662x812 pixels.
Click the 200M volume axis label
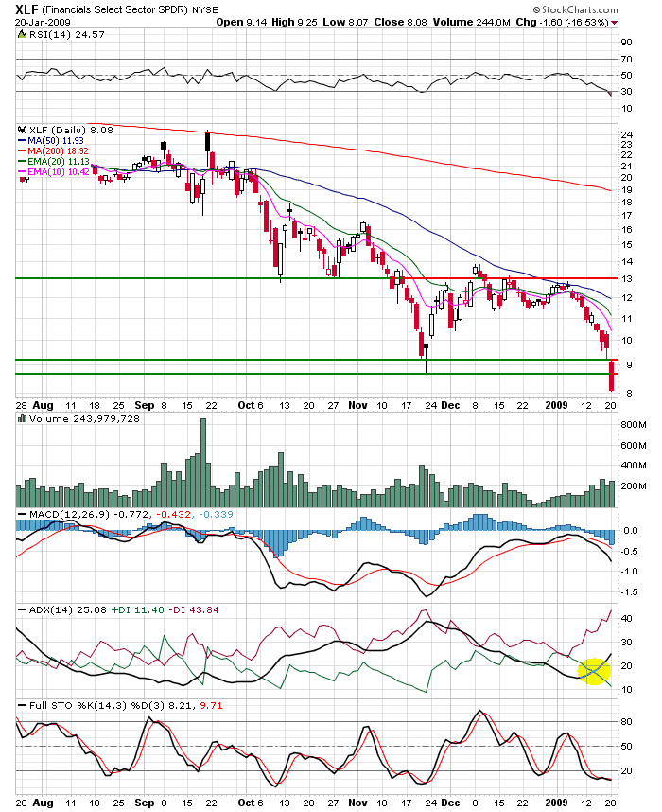(634, 486)
